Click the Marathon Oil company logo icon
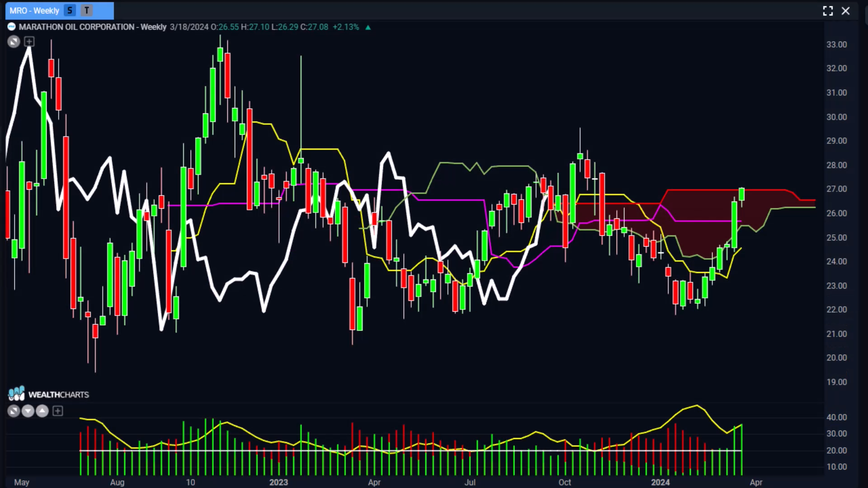 tap(12, 27)
